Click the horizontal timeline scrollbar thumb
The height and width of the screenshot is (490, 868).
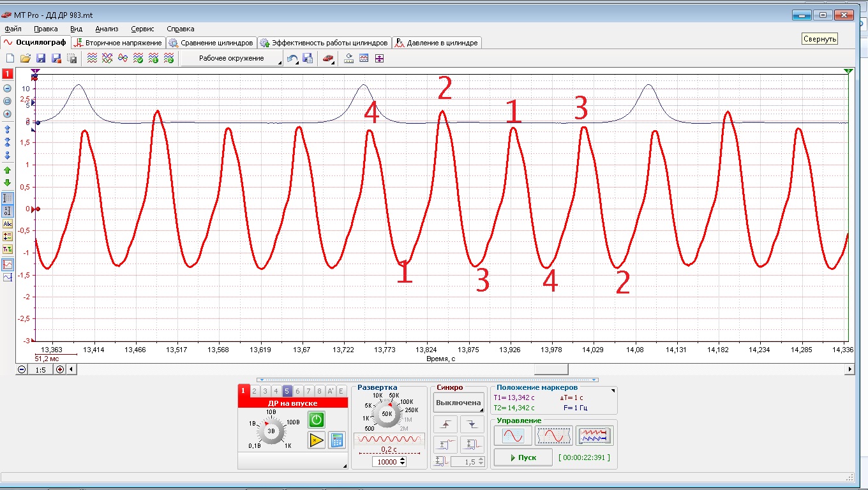(551, 369)
